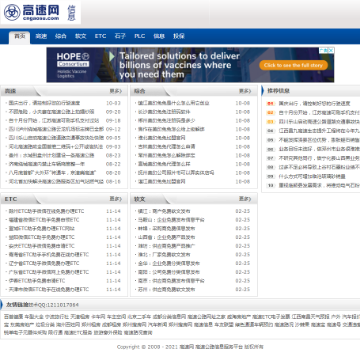Image resolution: width=360 pixels, height=360 pixels.
Task: Click the 03 badge in 推荐信息 list
Action: tap(270, 122)
